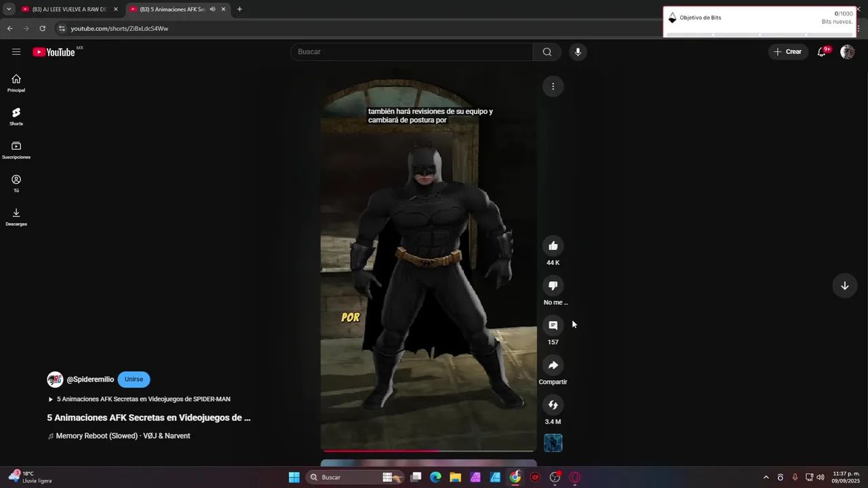Image resolution: width=868 pixels, height=488 pixels.
Task: Open the sound thumbnail for this Short
Action: [553, 443]
